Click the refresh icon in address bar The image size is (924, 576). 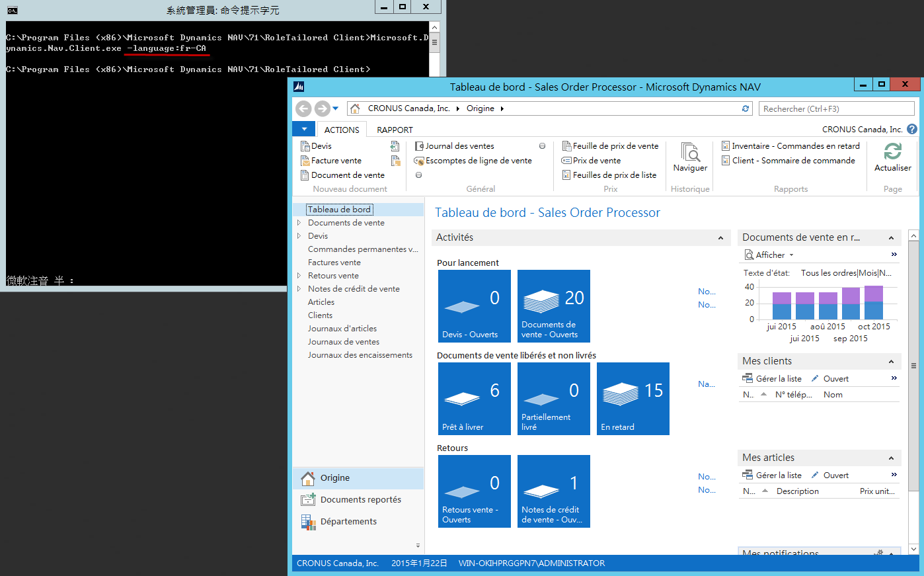(x=746, y=108)
